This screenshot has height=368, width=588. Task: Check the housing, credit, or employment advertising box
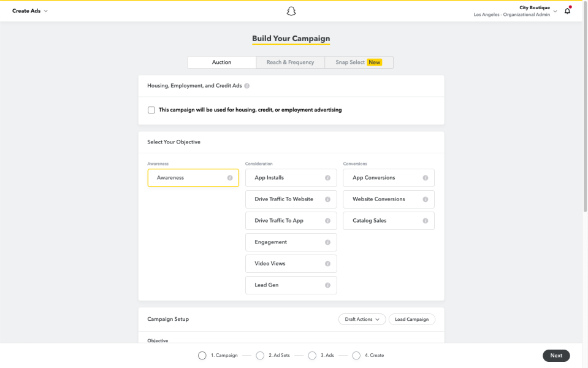[x=151, y=110]
